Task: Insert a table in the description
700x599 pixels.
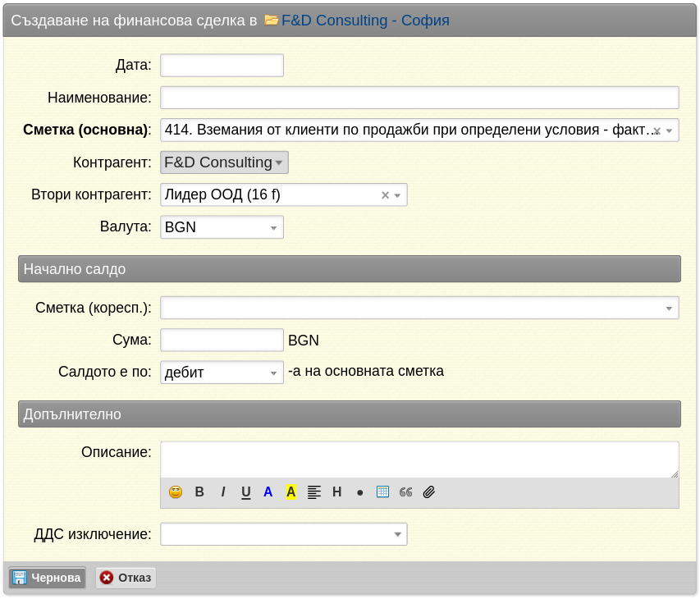Action: [x=383, y=492]
